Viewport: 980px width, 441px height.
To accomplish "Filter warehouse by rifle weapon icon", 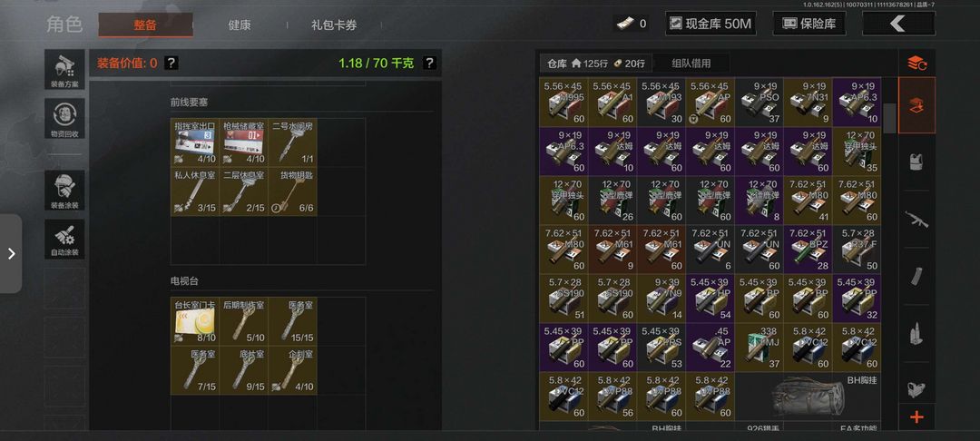I will click(x=916, y=220).
